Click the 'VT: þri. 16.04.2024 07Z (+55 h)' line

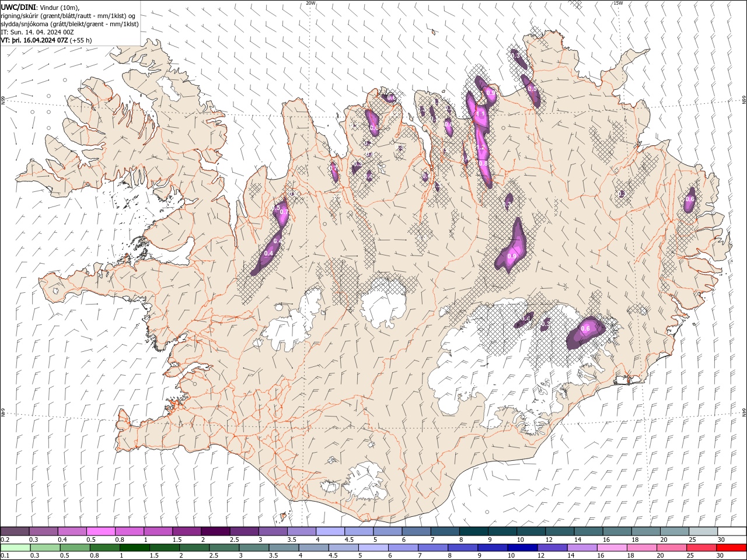tap(47, 40)
